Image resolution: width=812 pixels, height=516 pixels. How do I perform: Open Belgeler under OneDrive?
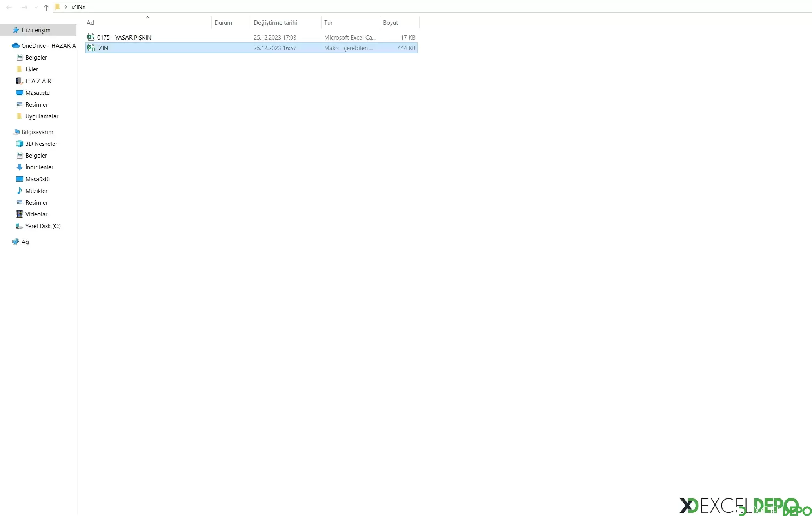pos(36,57)
